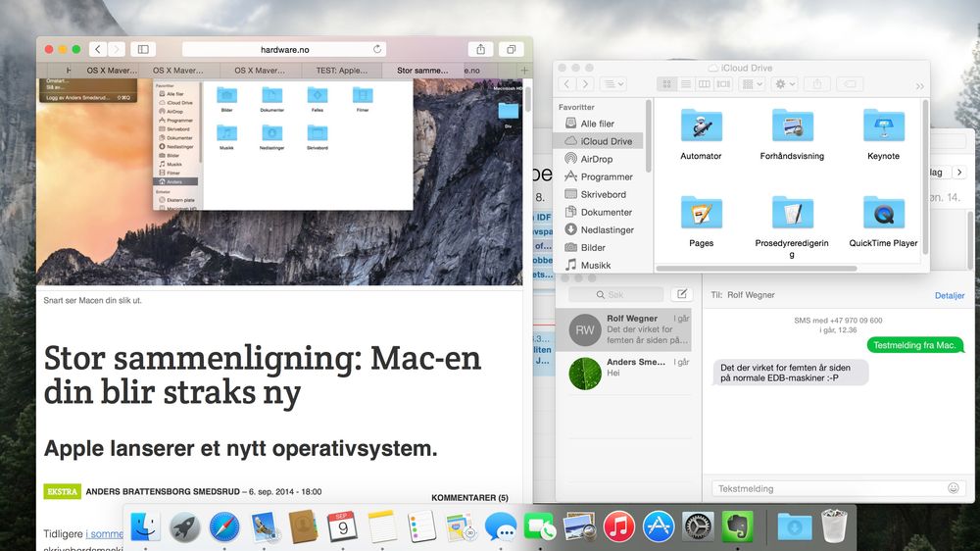
Task: Switch to the 'TEST: Apple...' tab
Action: click(341, 70)
